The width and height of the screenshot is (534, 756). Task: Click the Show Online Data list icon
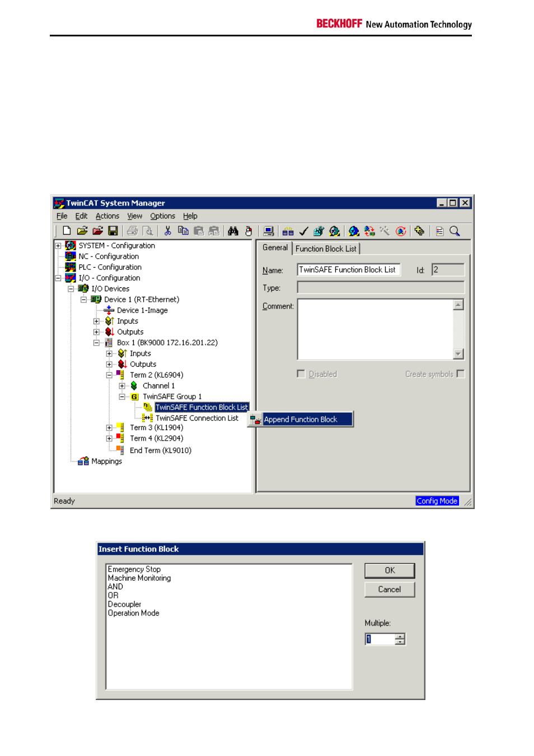[x=439, y=231]
